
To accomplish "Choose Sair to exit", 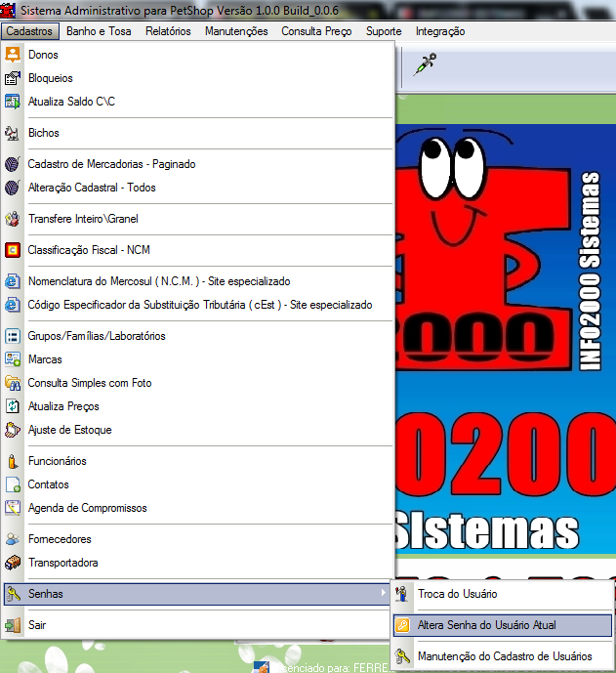I will click(198, 625).
